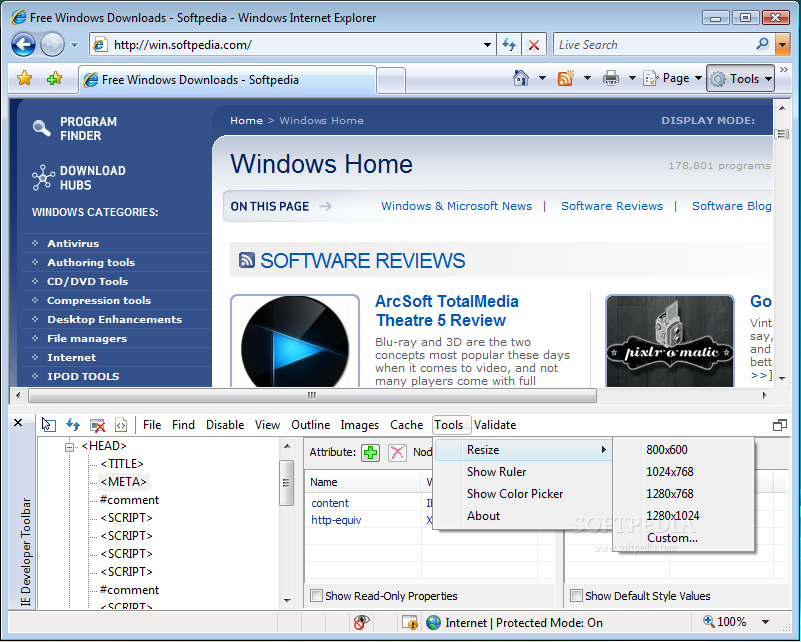Open the Developer Toolbar View menu
The image size is (801, 642).
(267, 424)
